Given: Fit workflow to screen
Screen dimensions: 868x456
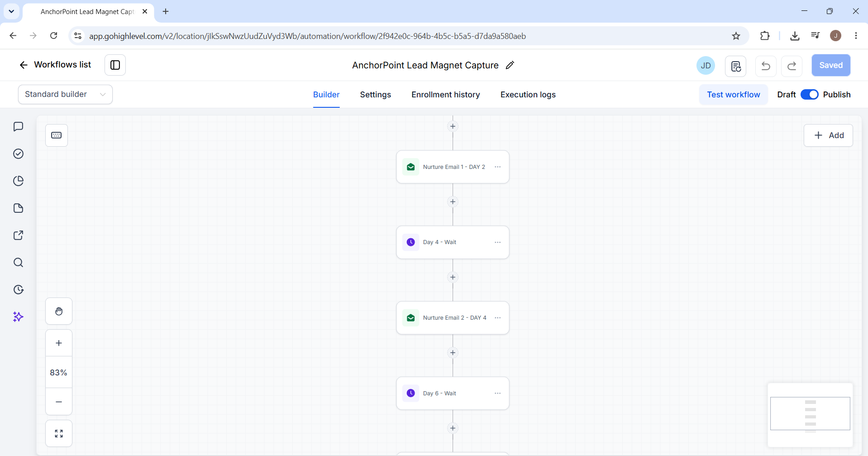Looking at the screenshot, I should [x=59, y=434].
